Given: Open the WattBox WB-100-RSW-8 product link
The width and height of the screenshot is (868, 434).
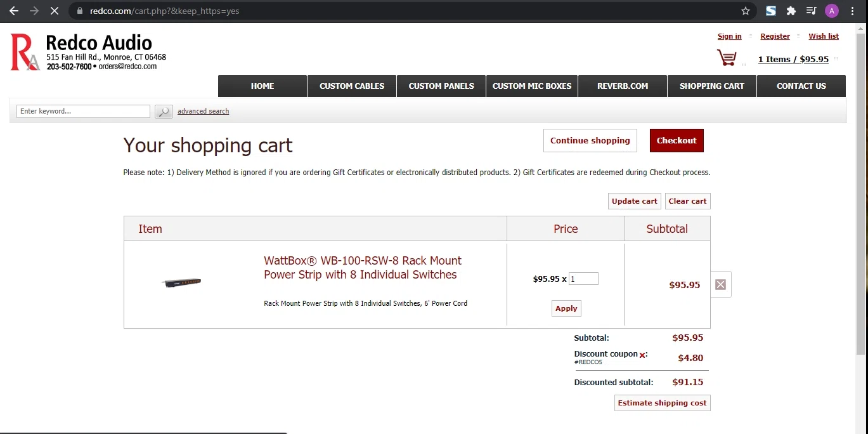Looking at the screenshot, I should click(363, 268).
